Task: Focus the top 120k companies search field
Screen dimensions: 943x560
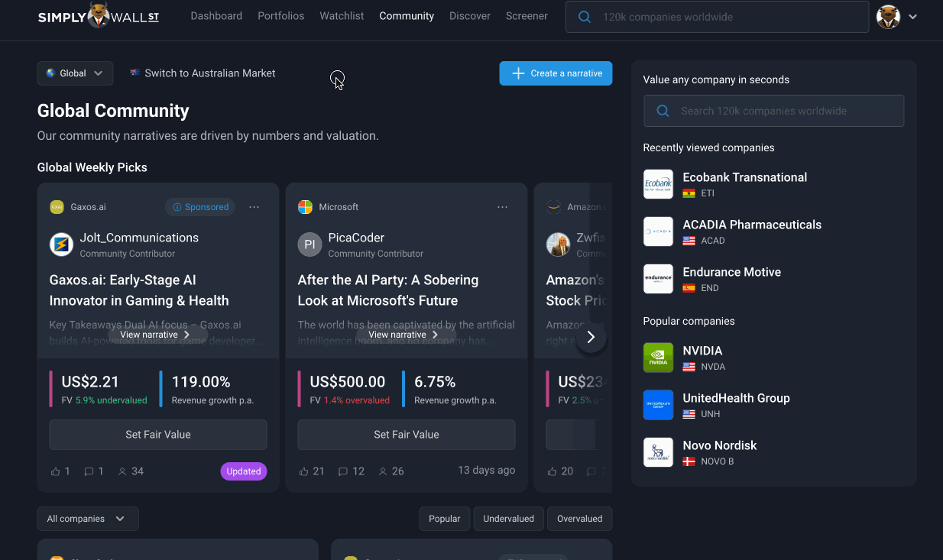Action: (717, 17)
